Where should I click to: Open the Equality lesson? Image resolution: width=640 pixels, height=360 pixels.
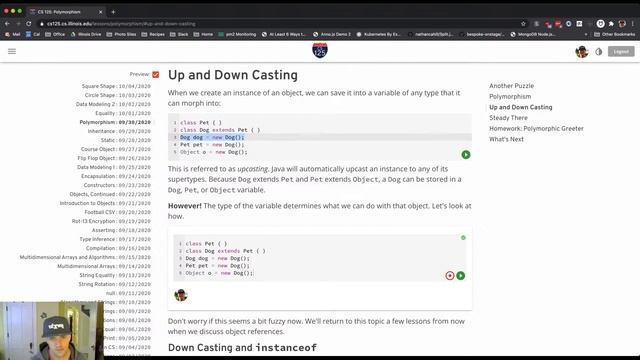click(123, 113)
